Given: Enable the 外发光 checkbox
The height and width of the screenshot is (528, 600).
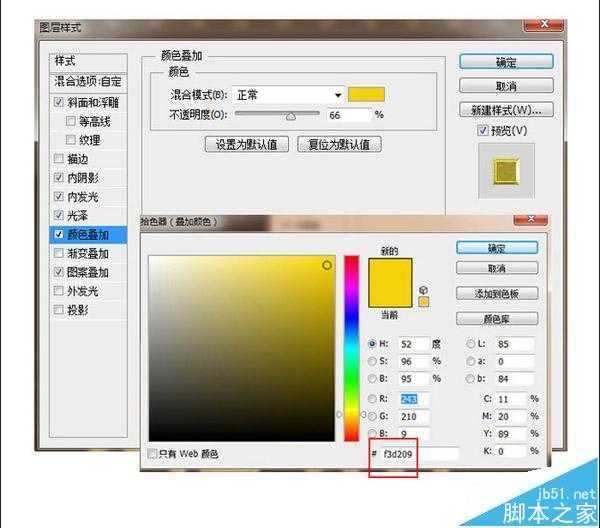Looking at the screenshot, I should (59, 291).
